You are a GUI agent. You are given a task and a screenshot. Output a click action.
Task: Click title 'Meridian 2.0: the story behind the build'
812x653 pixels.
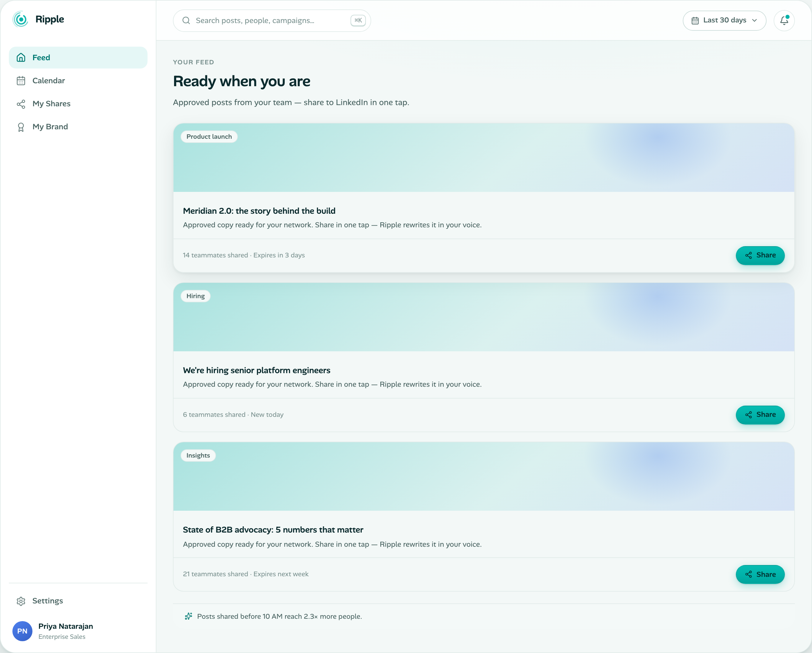tap(259, 211)
